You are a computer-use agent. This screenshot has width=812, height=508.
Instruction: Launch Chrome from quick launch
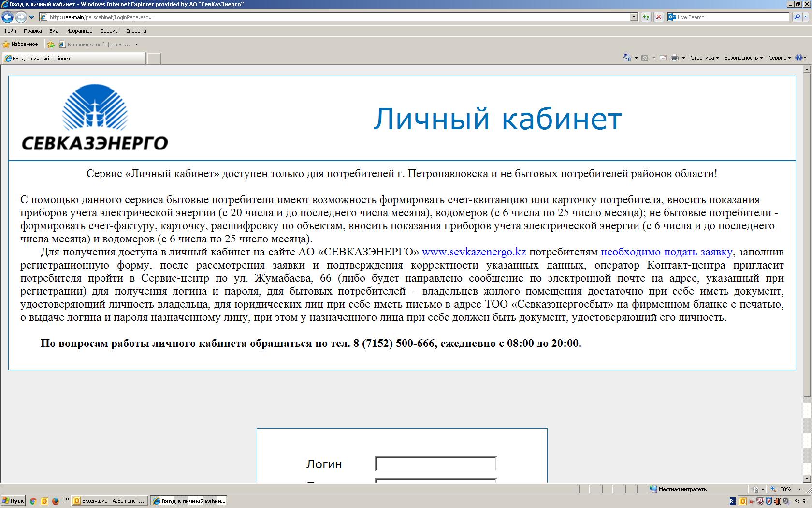point(33,501)
